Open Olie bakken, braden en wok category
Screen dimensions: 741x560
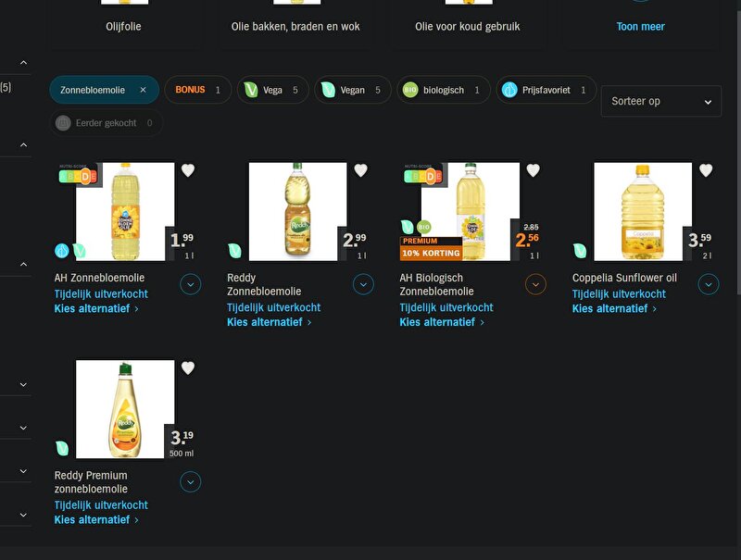click(x=295, y=27)
